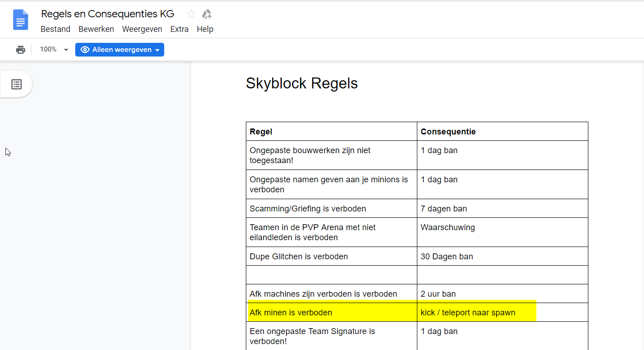644x350 pixels.
Task: Click the Google Docs home icon
Action: [21, 20]
